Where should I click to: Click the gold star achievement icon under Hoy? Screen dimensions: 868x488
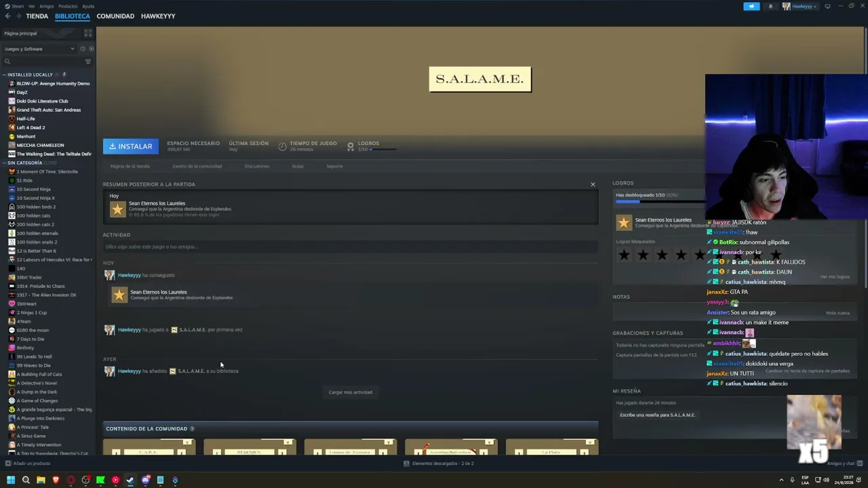point(118,209)
